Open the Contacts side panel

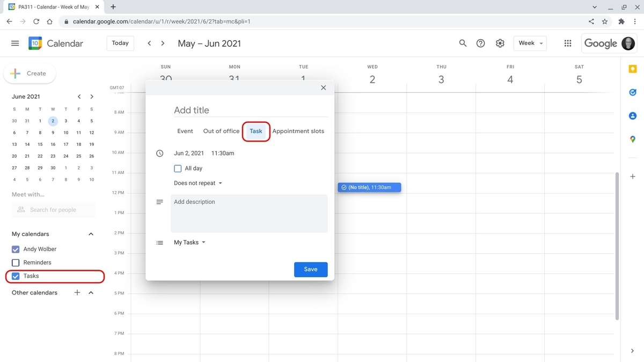point(632,115)
